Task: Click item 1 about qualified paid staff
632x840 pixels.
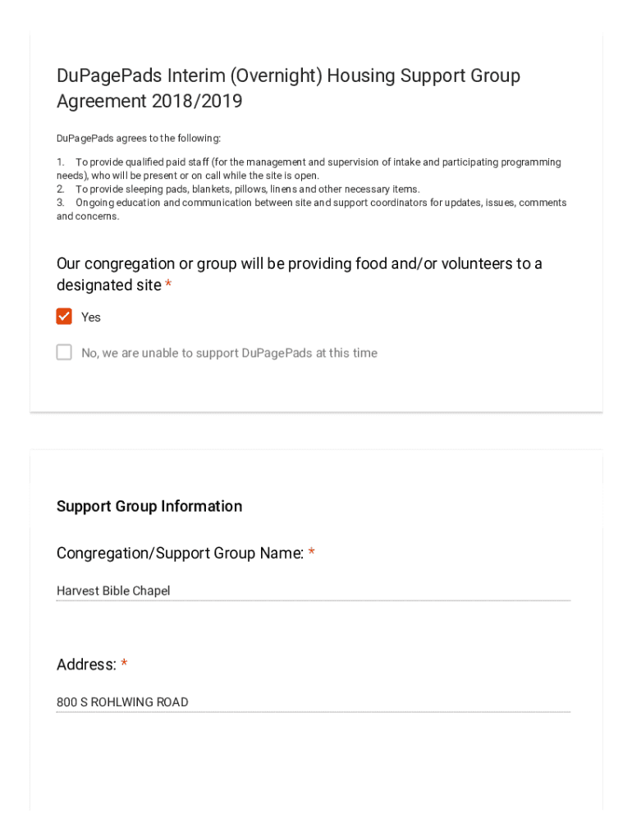Action: pyautogui.click(x=309, y=169)
